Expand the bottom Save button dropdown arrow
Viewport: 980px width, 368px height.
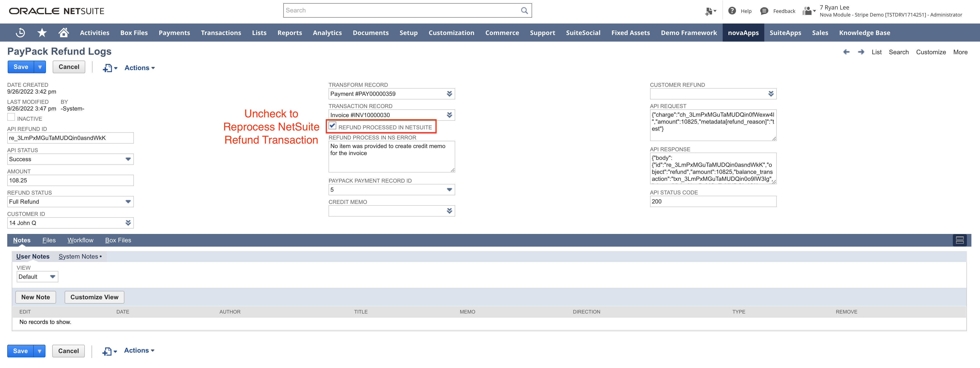40,351
